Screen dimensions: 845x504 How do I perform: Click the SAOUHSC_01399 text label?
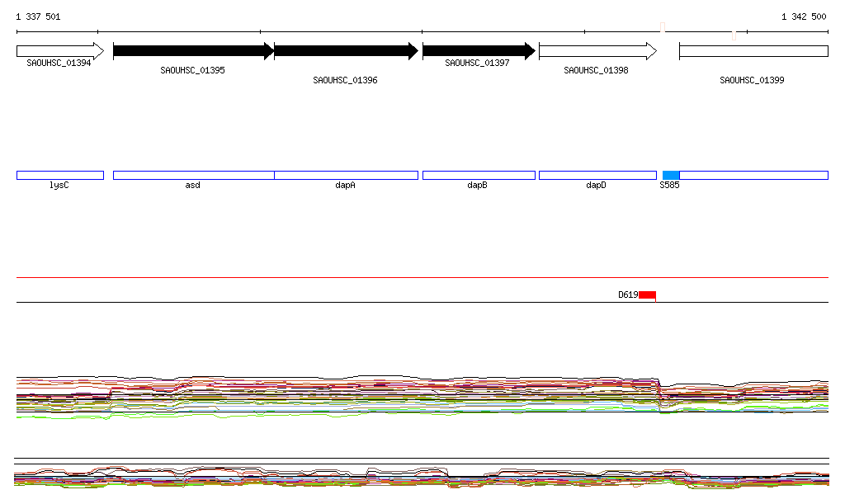click(752, 80)
